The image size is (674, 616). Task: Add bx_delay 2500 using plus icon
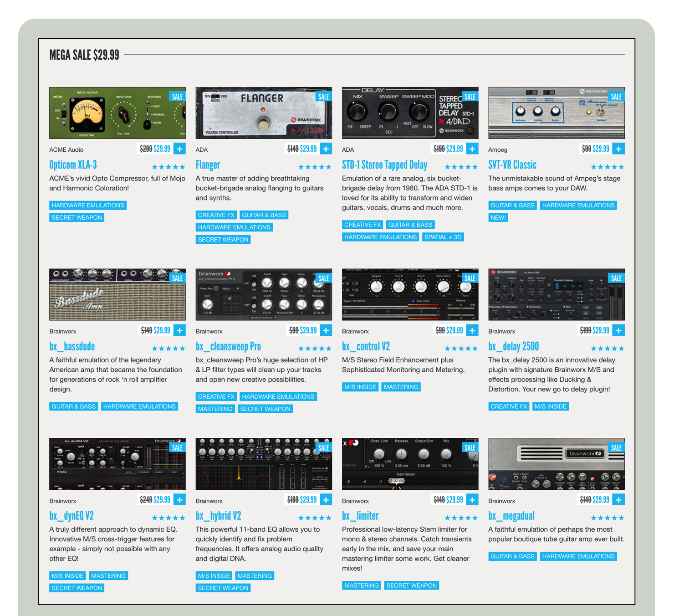pyautogui.click(x=618, y=330)
